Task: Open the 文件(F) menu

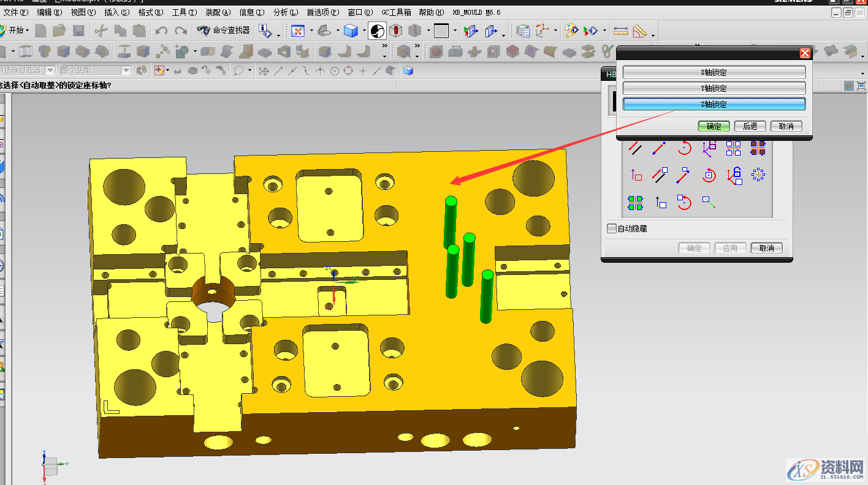Action: 15,12
